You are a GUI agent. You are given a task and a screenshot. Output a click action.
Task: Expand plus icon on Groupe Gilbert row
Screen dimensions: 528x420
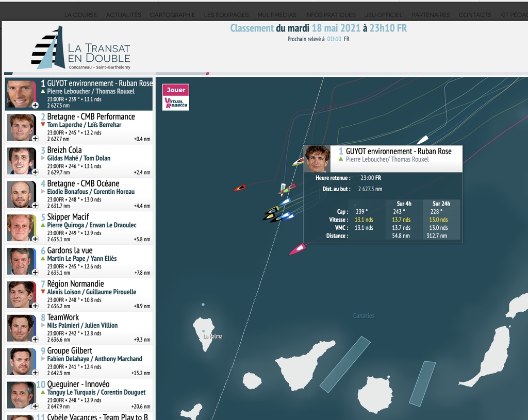[x=35, y=373]
